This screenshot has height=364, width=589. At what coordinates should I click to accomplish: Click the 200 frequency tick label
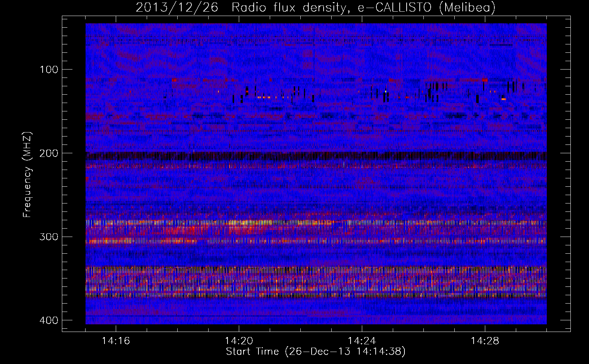coord(48,153)
